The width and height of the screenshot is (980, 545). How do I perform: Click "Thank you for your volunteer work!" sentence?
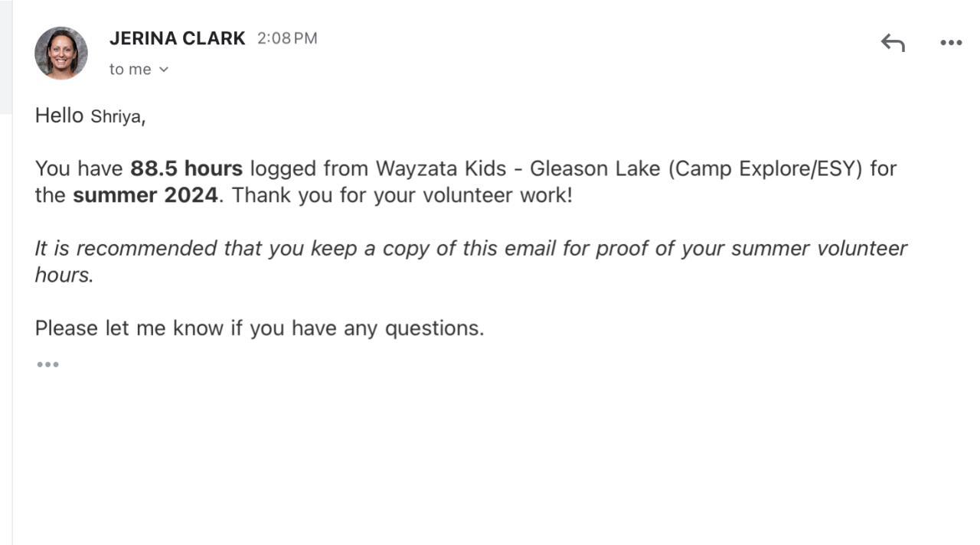click(402, 195)
